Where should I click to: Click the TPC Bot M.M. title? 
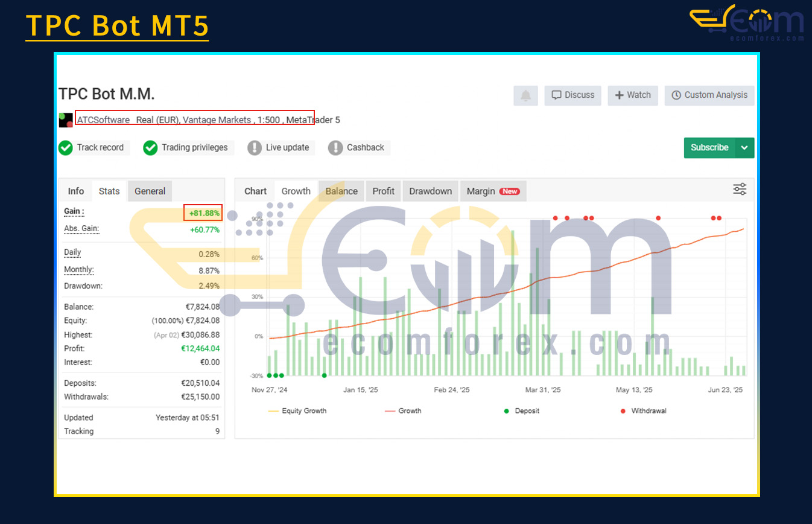[x=107, y=94]
